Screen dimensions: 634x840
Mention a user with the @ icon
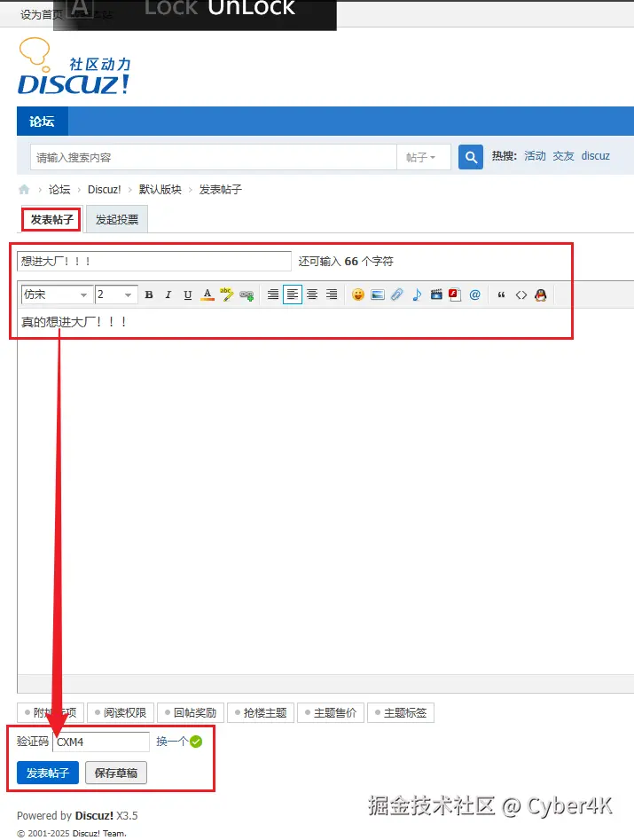tap(475, 294)
